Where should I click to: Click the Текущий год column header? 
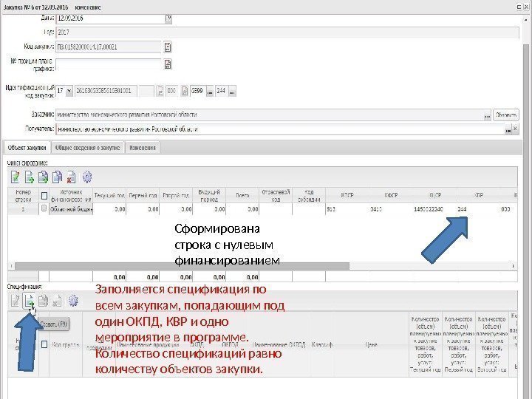coord(109,196)
